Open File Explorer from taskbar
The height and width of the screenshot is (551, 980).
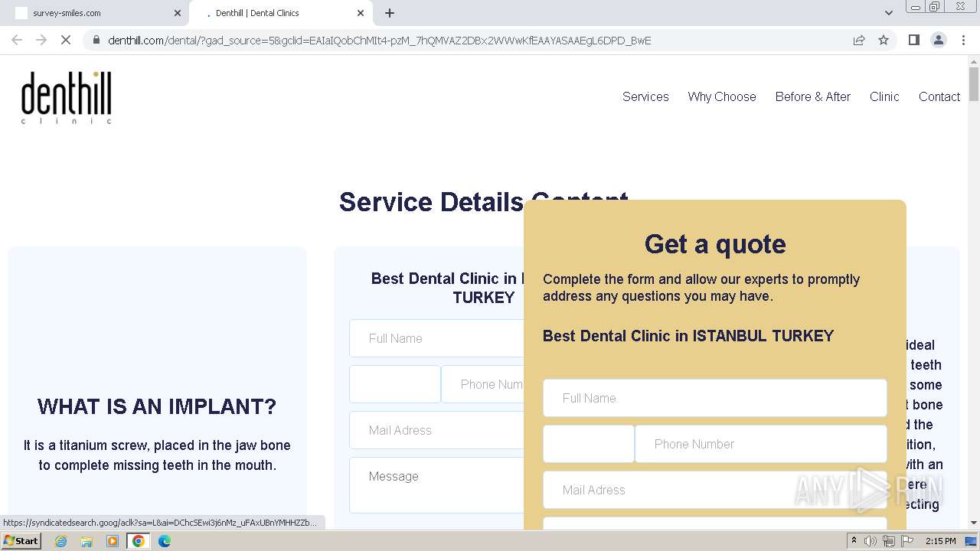pyautogui.click(x=87, y=541)
